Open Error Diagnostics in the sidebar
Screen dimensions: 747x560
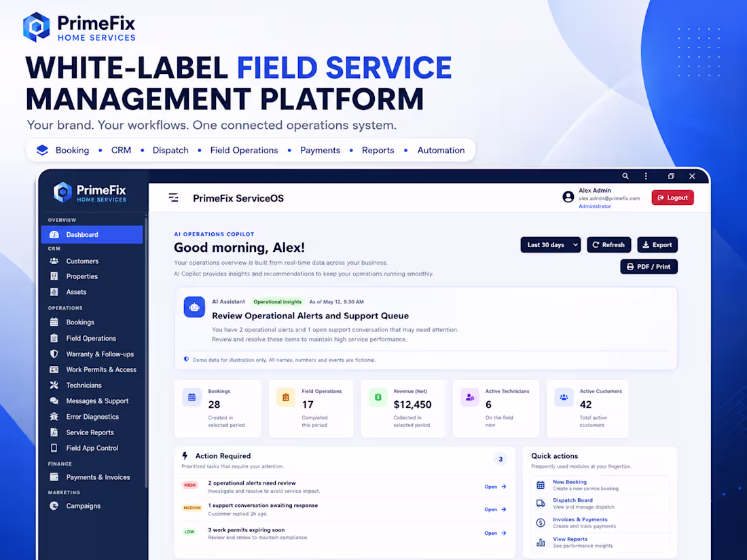(x=92, y=417)
